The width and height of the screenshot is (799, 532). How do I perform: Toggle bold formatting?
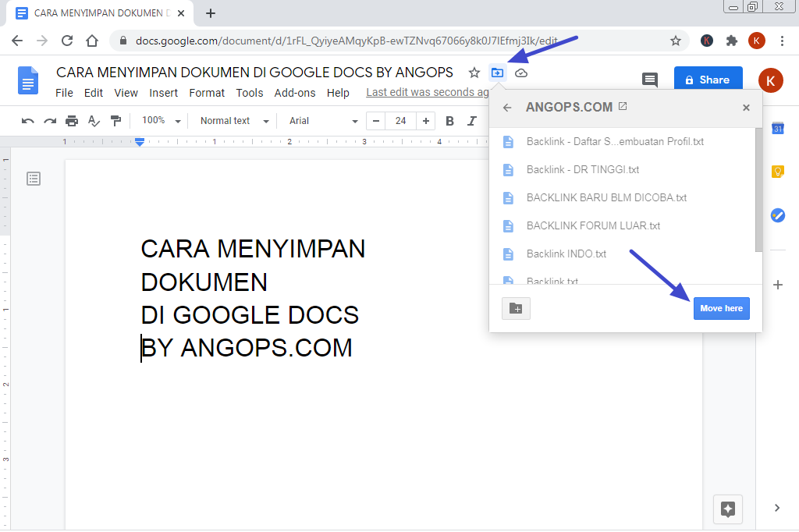click(x=449, y=121)
